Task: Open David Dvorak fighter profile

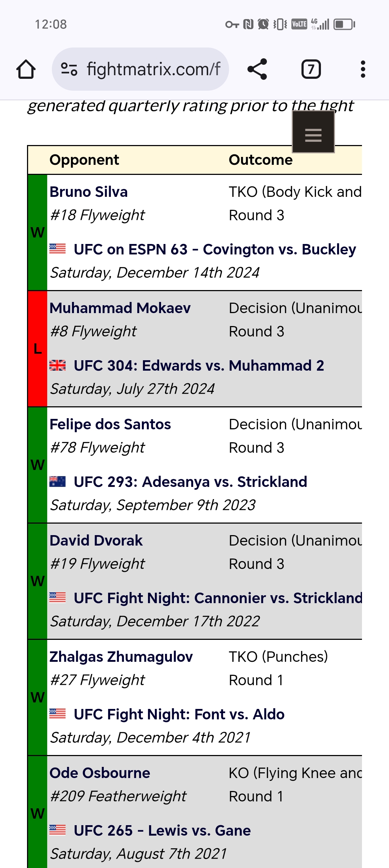Action: click(96, 541)
